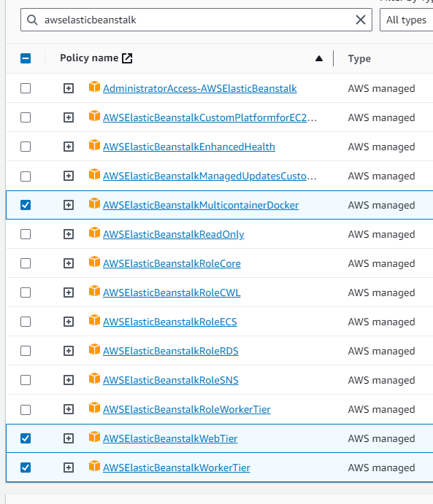Expand AWSElasticBeanstalkRoleRDS row details
The image size is (433, 504).
(x=69, y=351)
